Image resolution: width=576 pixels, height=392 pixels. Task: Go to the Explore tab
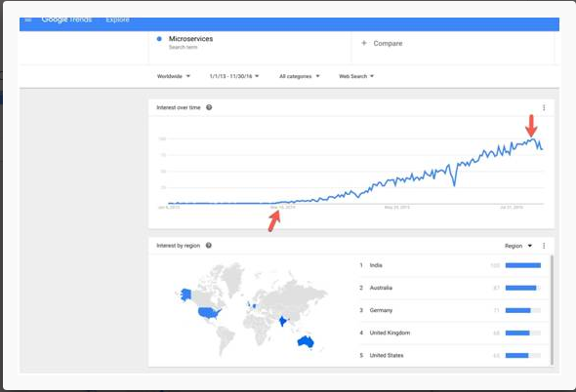[117, 20]
